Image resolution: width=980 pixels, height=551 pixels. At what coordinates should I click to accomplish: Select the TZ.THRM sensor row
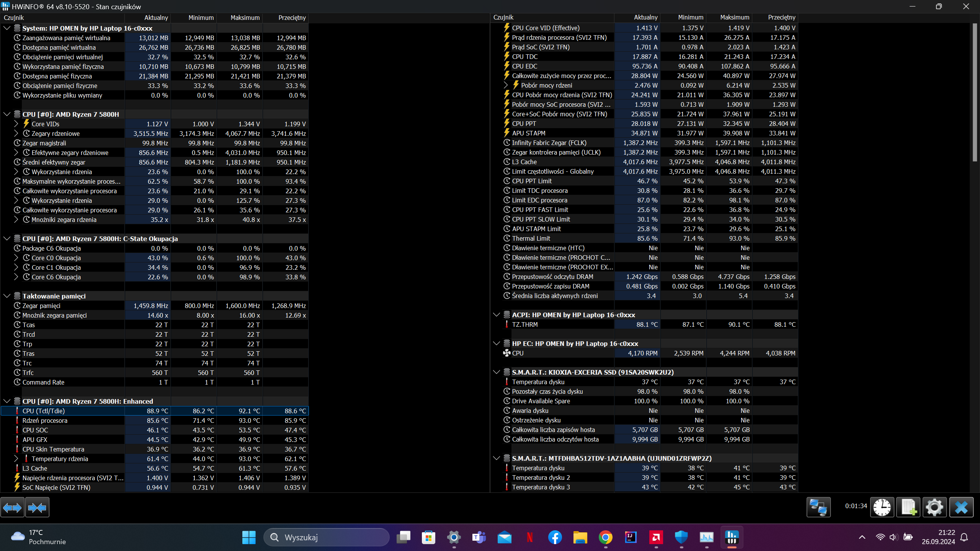(x=644, y=324)
